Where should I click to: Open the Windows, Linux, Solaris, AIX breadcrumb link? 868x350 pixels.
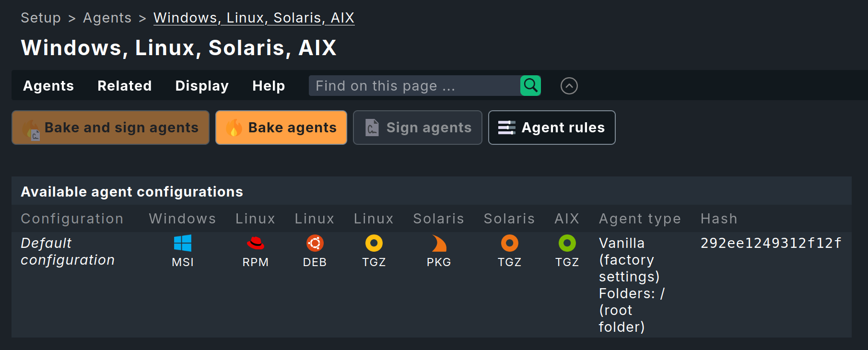(x=254, y=17)
